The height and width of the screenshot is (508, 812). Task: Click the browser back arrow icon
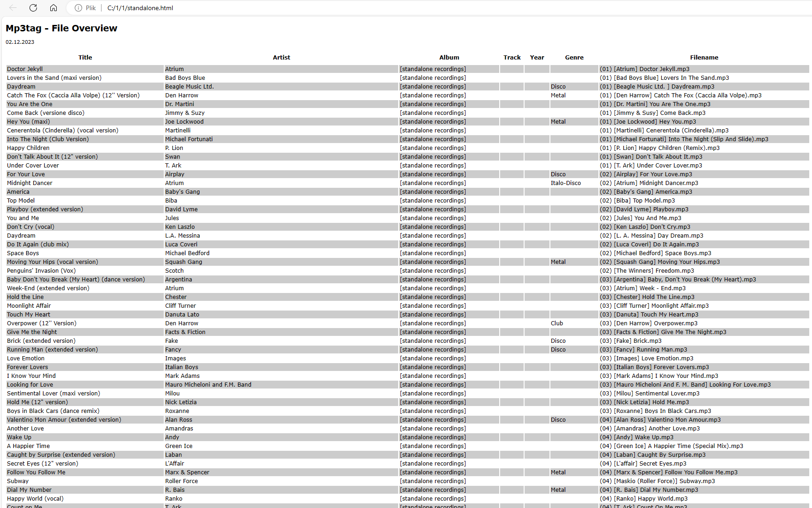click(13, 8)
